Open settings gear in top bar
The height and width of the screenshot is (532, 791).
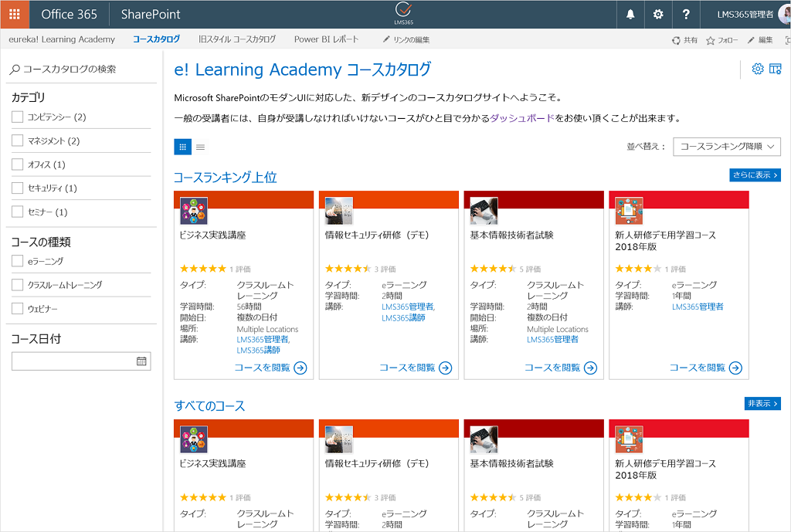click(x=658, y=14)
